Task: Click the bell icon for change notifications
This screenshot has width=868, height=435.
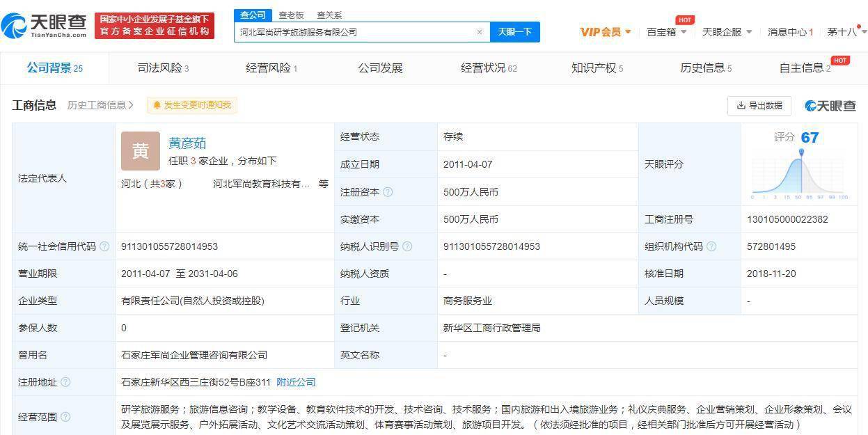Action: [x=157, y=105]
